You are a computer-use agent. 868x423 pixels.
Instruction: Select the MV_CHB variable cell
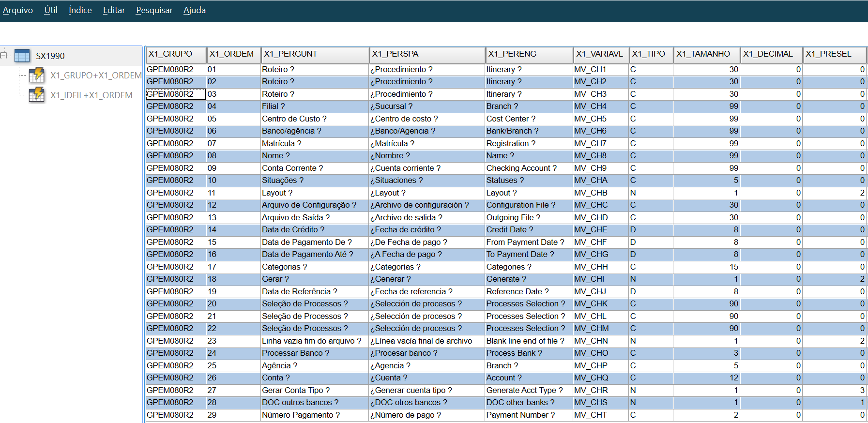[601, 193]
